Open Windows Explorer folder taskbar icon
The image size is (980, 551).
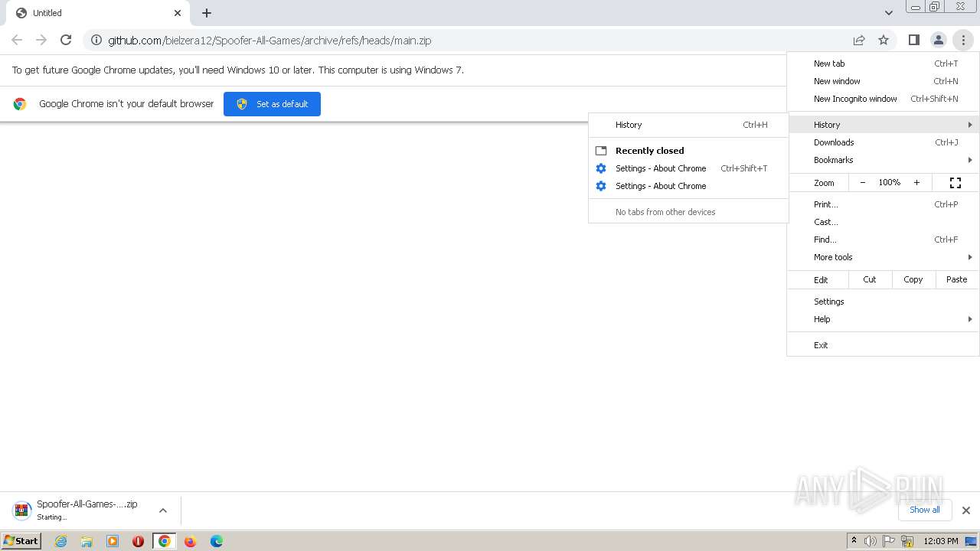click(x=87, y=541)
